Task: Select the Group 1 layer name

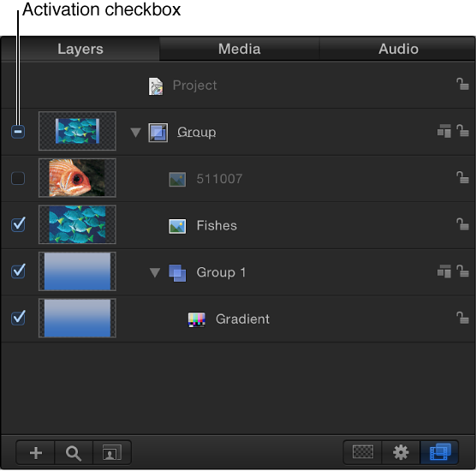Action: pos(221,272)
